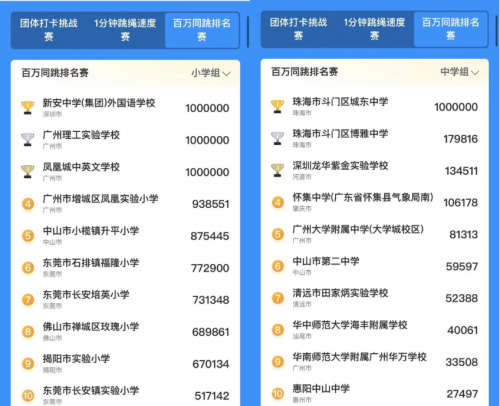Click rank 10 badge beside 惠阳中山中学
The height and width of the screenshot is (406, 500).
pyautogui.click(x=278, y=394)
